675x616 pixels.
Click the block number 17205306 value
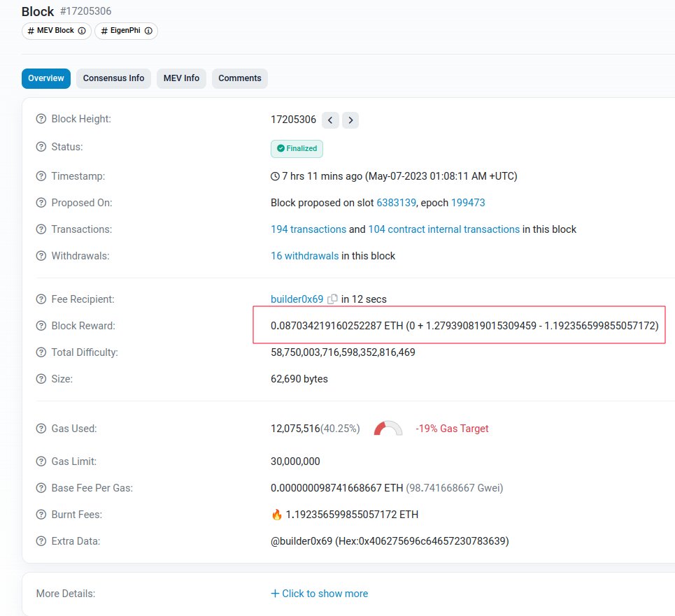point(293,120)
